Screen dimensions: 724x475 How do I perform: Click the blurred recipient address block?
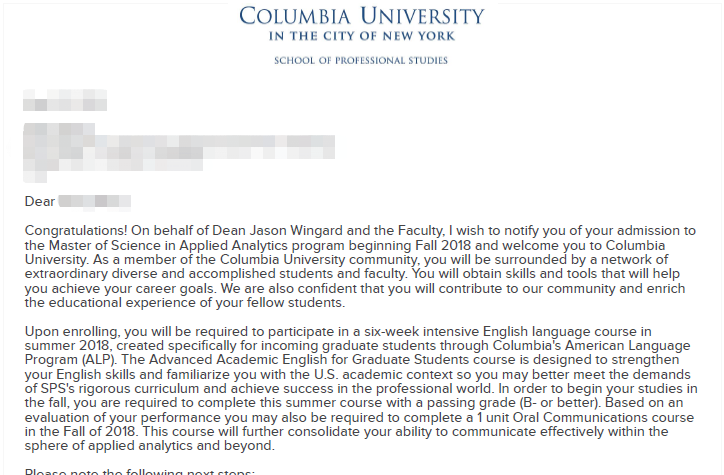[179, 152]
